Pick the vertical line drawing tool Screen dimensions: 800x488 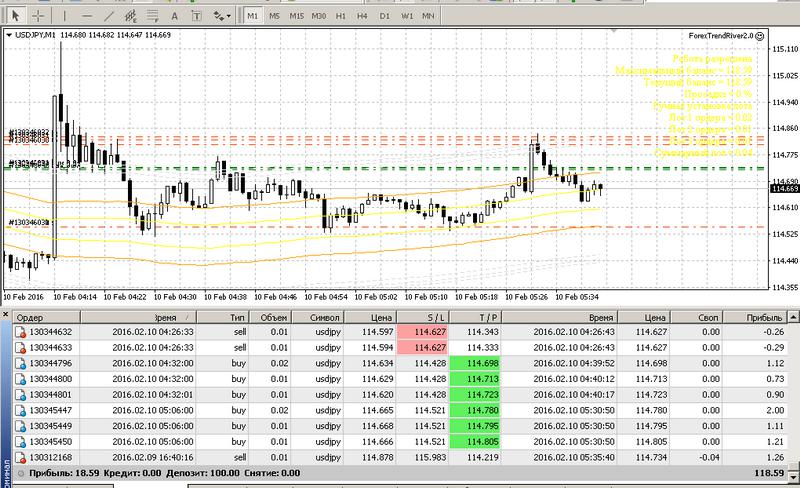click(67, 16)
